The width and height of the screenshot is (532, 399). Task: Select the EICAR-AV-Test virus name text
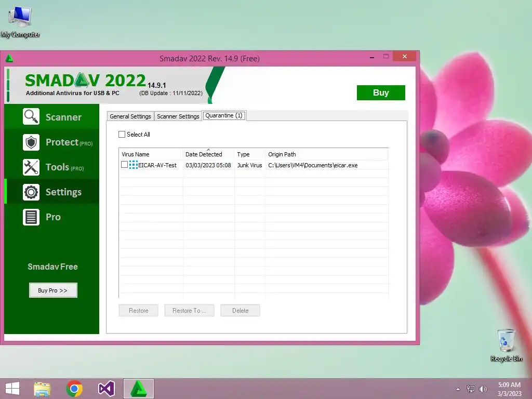coord(157,165)
